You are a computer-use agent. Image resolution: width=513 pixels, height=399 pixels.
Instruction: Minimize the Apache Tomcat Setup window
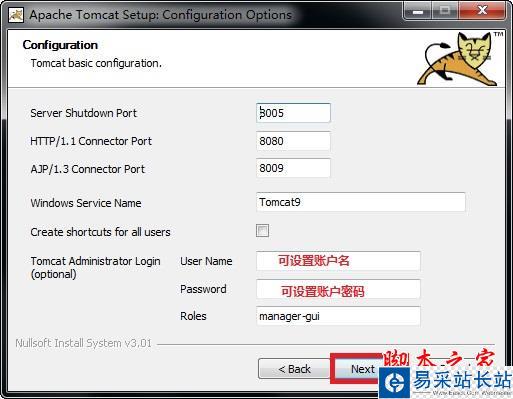(418, 11)
